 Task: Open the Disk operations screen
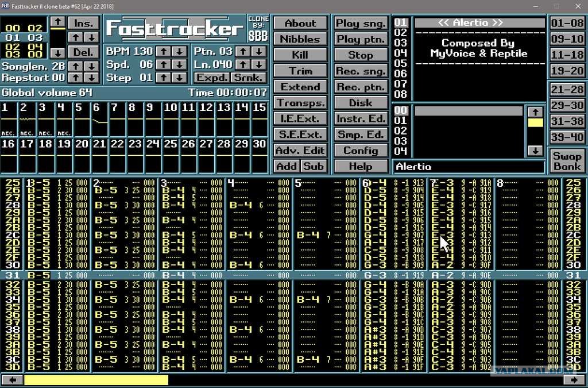tap(361, 103)
